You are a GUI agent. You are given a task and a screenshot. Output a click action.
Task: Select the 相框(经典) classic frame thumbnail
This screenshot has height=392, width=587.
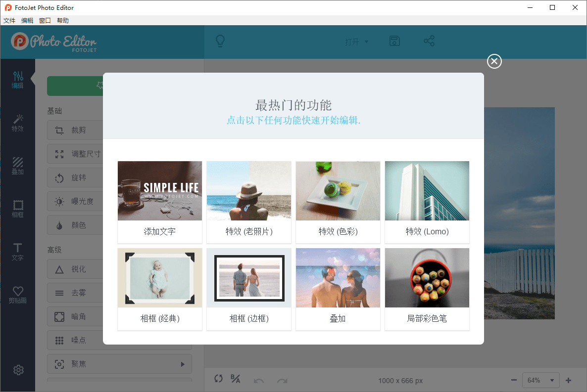[x=159, y=277]
